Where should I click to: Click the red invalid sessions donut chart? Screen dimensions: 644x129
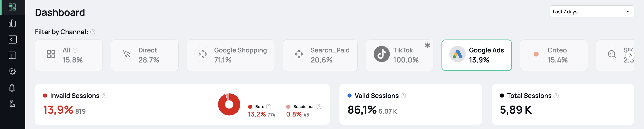(x=229, y=104)
